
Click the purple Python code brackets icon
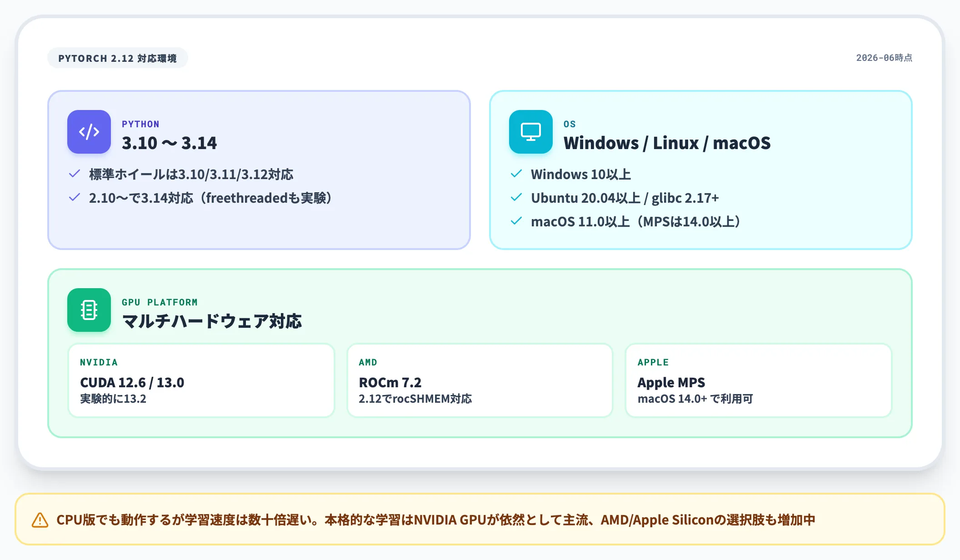click(x=89, y=132)
